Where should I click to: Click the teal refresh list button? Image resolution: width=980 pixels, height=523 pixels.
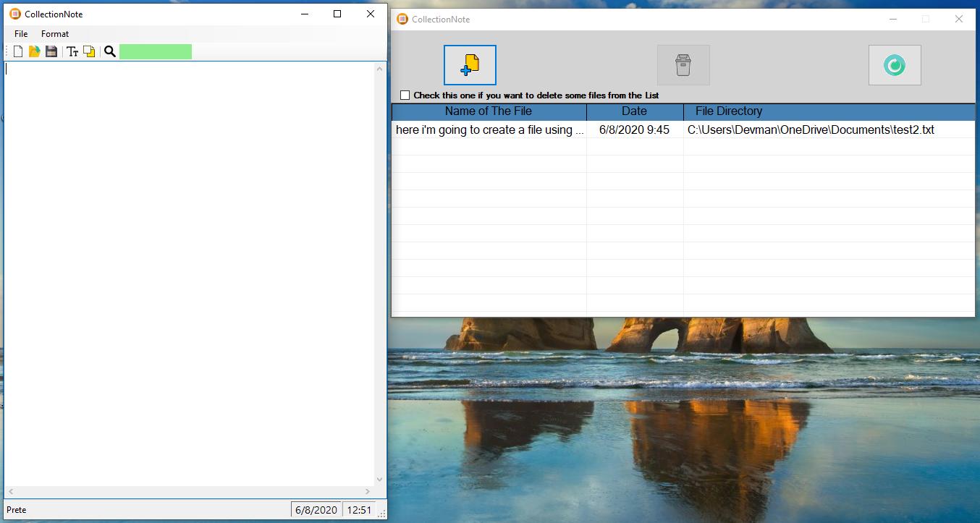(x=895, y=65)
